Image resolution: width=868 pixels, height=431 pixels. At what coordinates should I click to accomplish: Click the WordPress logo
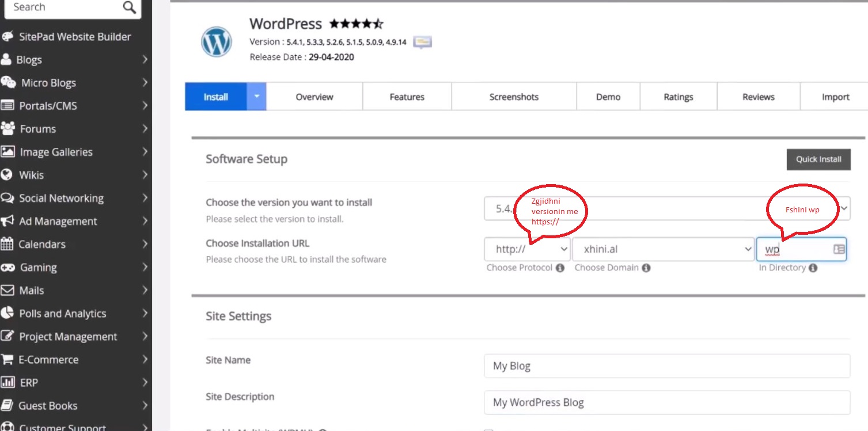(x=216, y=42)
